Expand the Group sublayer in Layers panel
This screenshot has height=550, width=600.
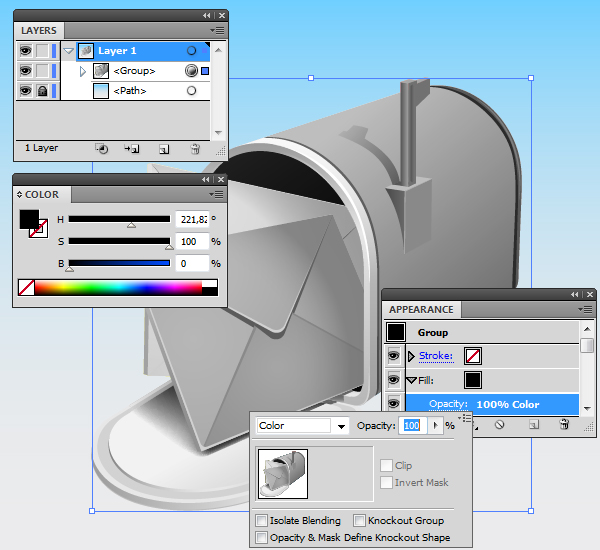point(83,71)
